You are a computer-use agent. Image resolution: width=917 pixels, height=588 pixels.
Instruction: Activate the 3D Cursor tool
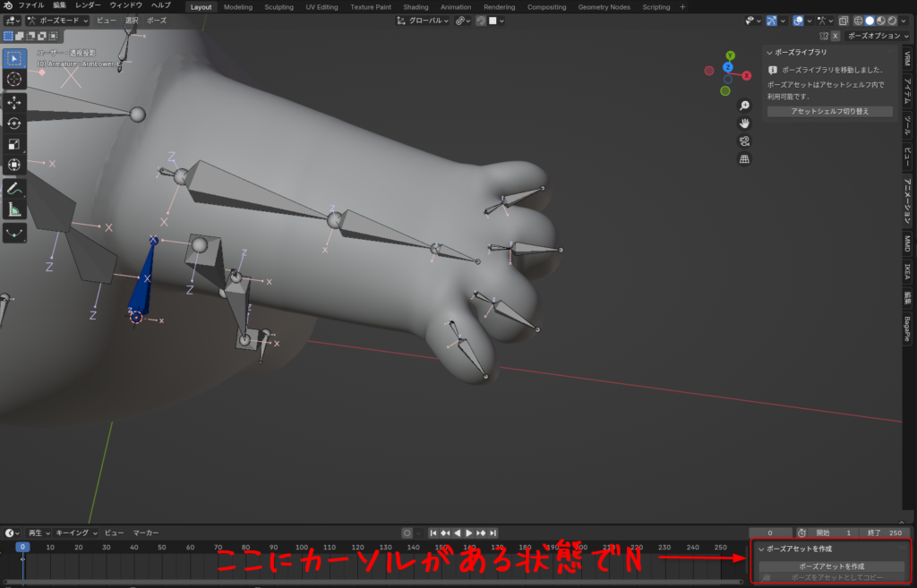[14, 80]
